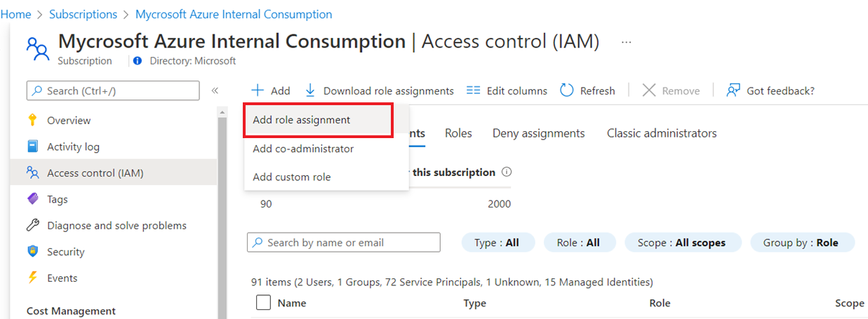Go to Subscriptions breadcrumb link

[x=84, y=14]
